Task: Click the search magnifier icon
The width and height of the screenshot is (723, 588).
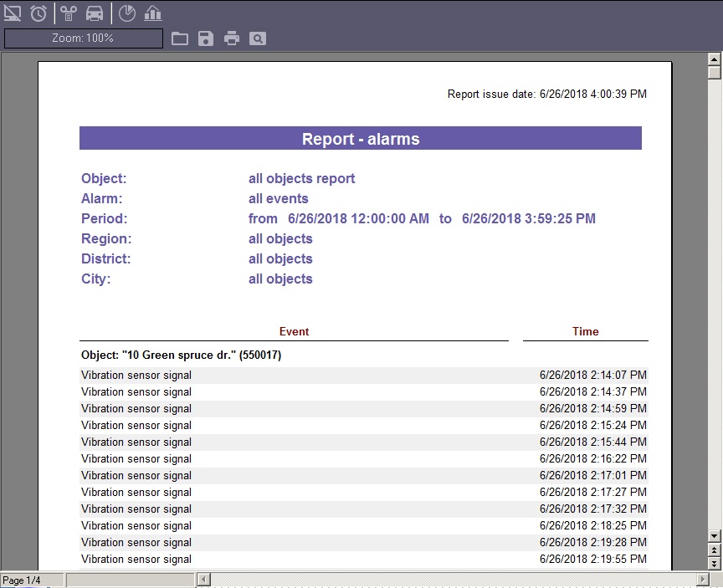Action: [258, 38]
